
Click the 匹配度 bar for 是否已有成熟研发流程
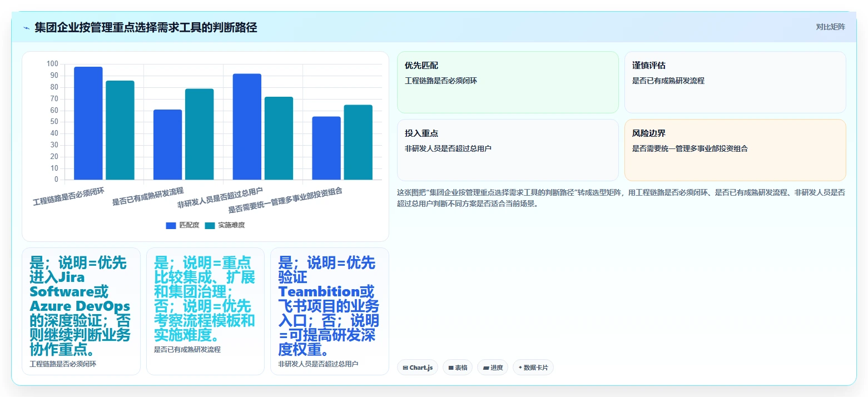[168, 145]
